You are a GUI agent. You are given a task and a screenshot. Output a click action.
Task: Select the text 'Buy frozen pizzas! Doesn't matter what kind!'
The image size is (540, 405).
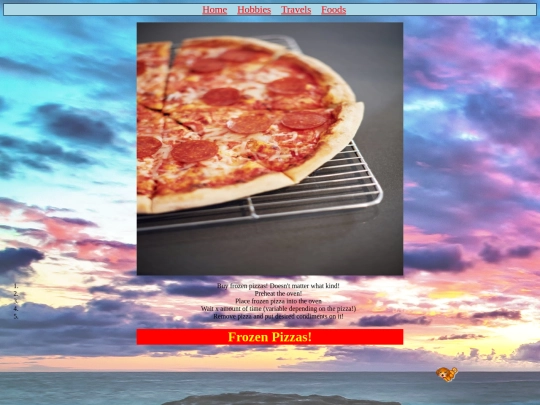pyautogui.click(x=278, y=286)
